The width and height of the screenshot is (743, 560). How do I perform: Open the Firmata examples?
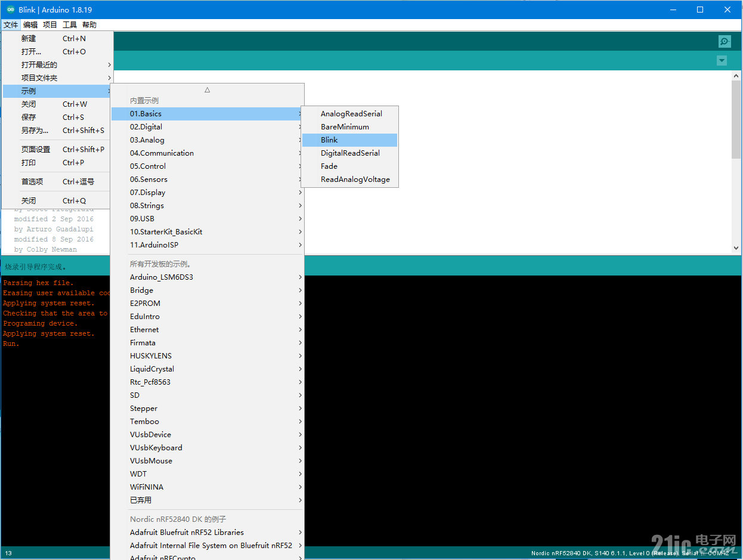coord(208,342)
